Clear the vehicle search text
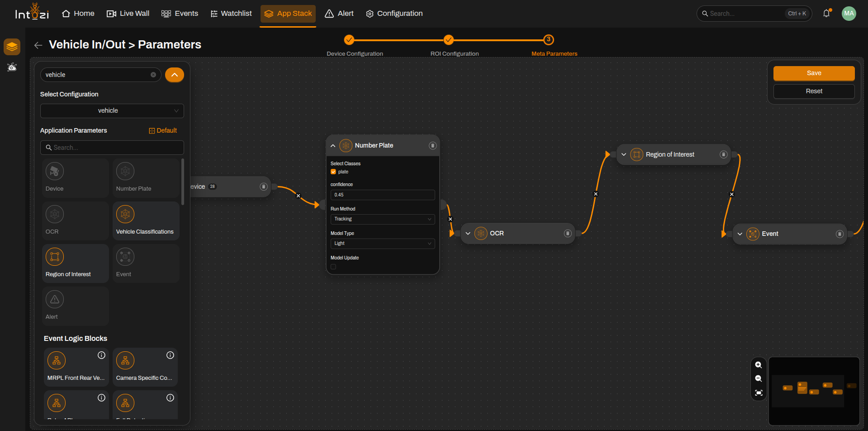The image size is (868, 431). coord(153,75)
